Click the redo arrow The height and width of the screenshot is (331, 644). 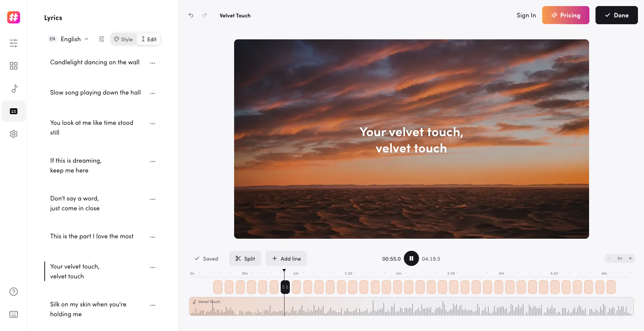pos(205,15)
